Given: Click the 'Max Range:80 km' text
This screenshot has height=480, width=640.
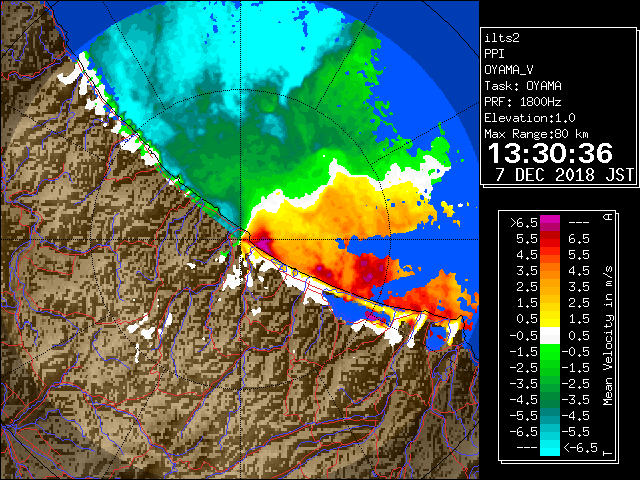Looking at the screenshot, I should click(x=536, y=134).
